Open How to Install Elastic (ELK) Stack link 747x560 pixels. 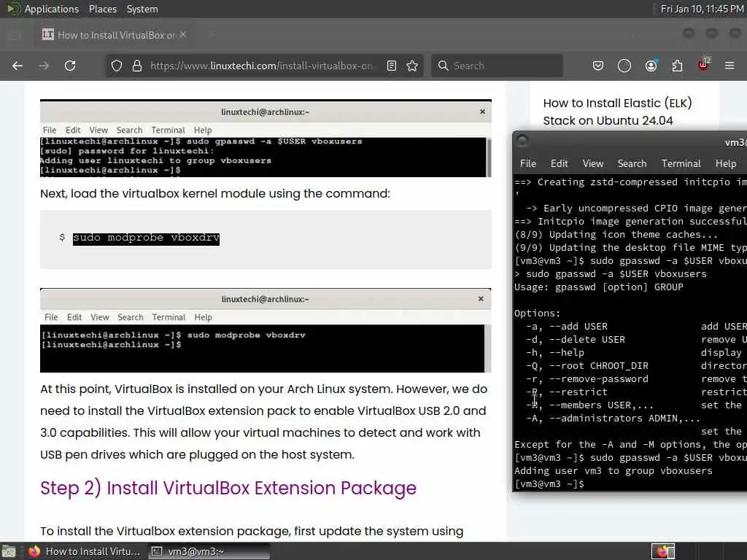[617, 112]
